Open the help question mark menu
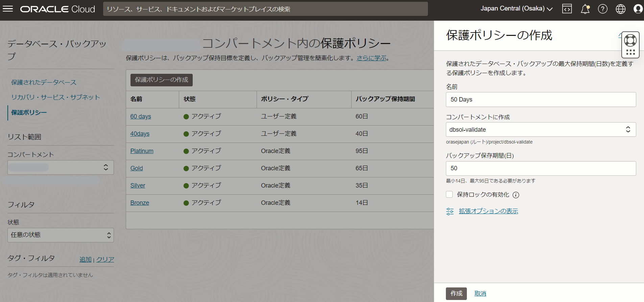This screenshot has height=302, width=644. [602, 9]
